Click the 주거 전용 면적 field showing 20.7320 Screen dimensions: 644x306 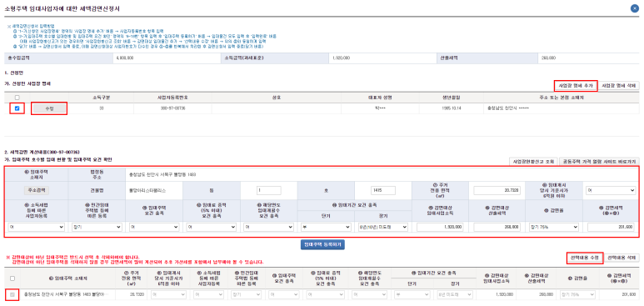point(497,190)
